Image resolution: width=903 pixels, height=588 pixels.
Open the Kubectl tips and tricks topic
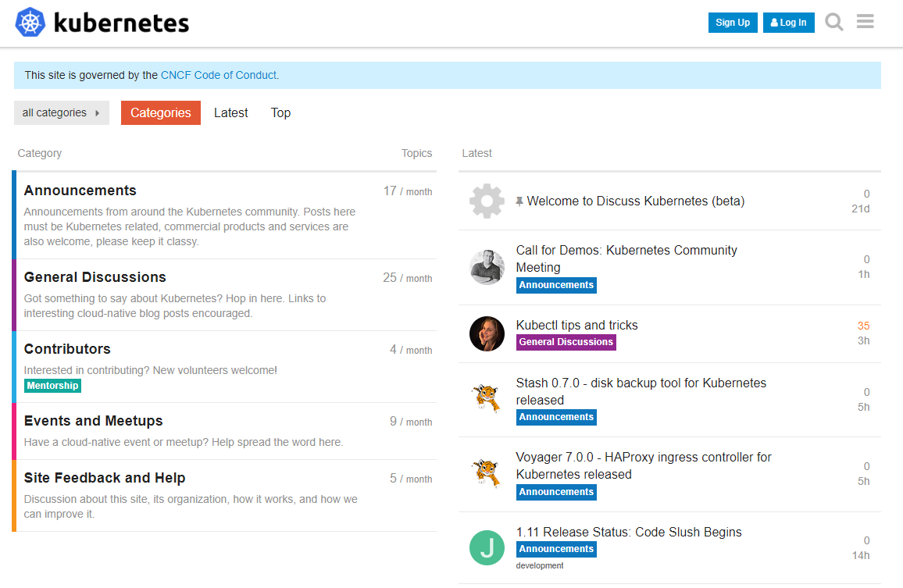click(576, 325)
